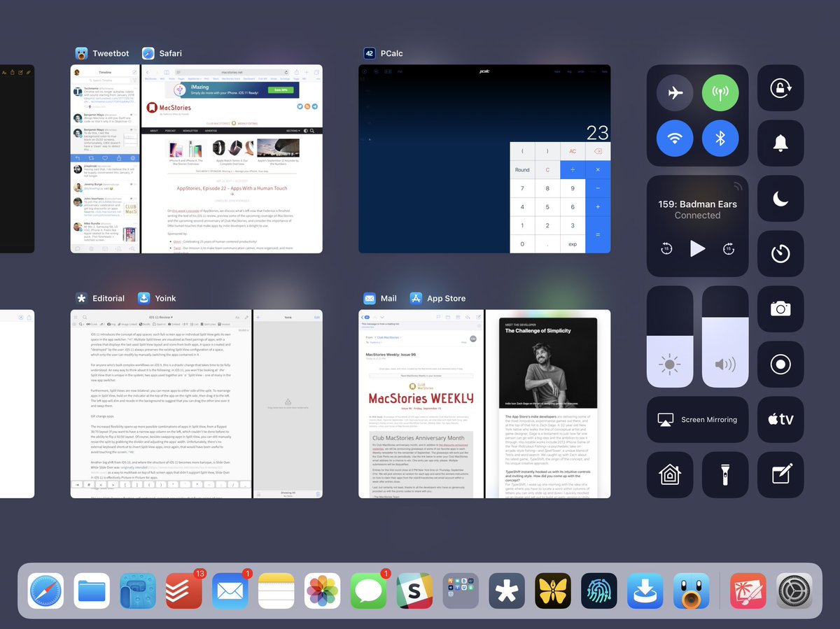Open the Files app in the dock
Image resolution: width=840 pixels, height=629 pixels.
[92, 591]
